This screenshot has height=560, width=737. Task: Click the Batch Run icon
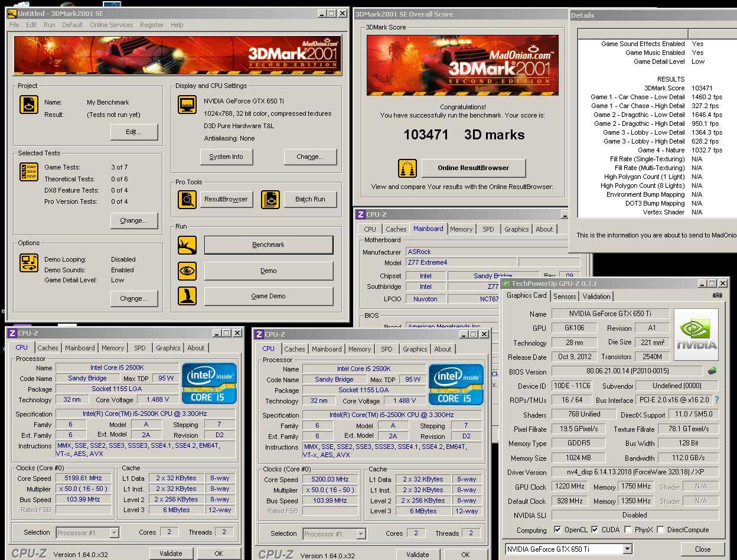coord(270,199)
